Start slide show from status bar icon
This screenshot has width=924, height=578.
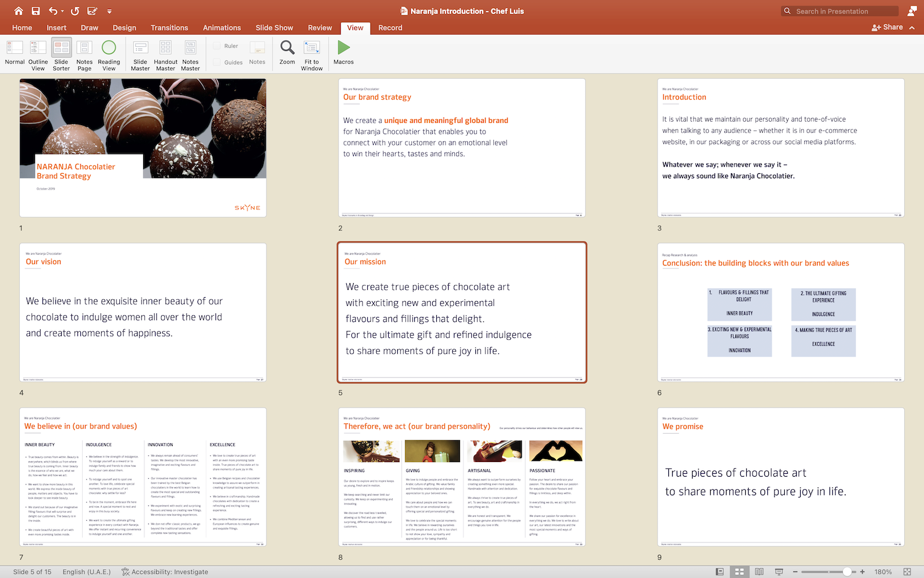click(x=779, y=572)
